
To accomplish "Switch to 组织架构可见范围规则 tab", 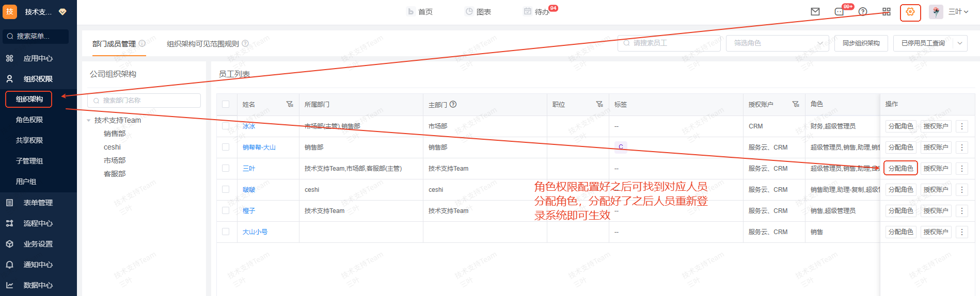I will [203, 44].
